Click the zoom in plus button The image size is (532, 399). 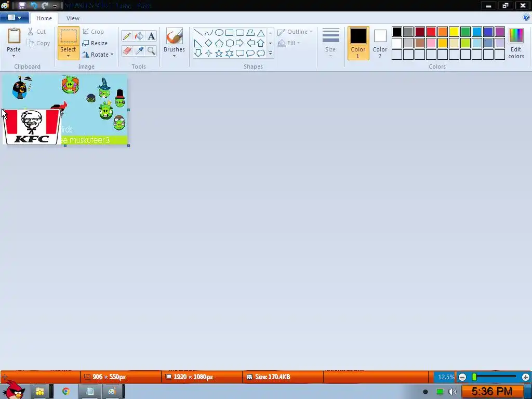526,377
